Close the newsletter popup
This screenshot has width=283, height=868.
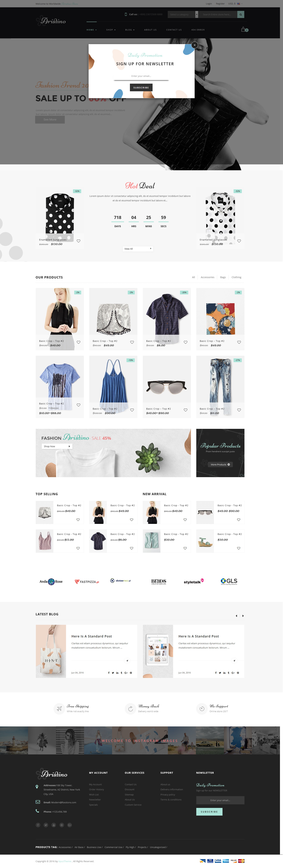click(x=194, y=45)
